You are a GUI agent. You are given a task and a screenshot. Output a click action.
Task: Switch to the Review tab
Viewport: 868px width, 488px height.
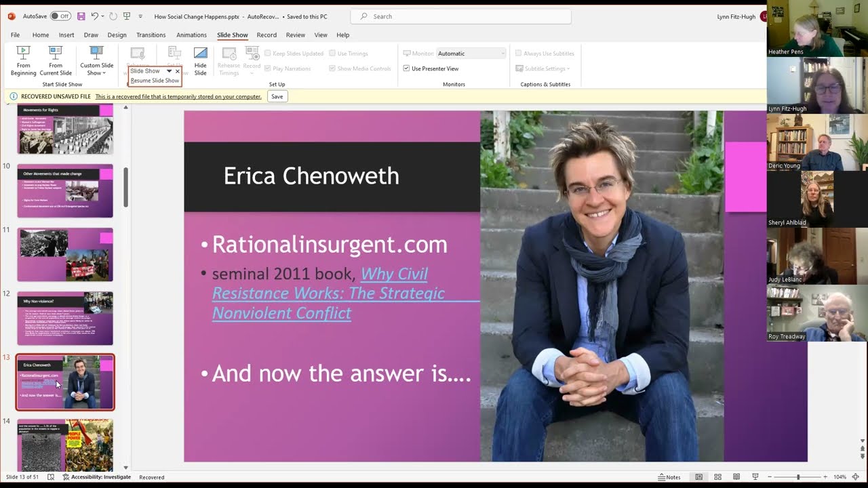point(296,35)
